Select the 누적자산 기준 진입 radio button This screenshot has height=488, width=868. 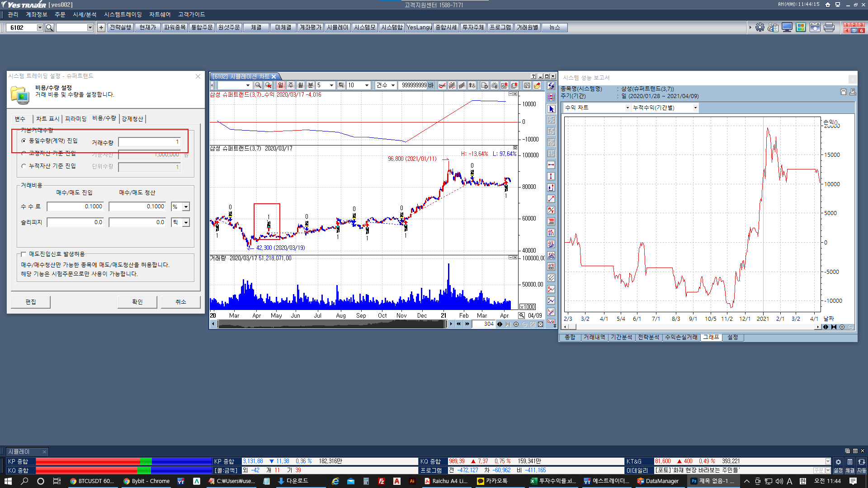24,166
